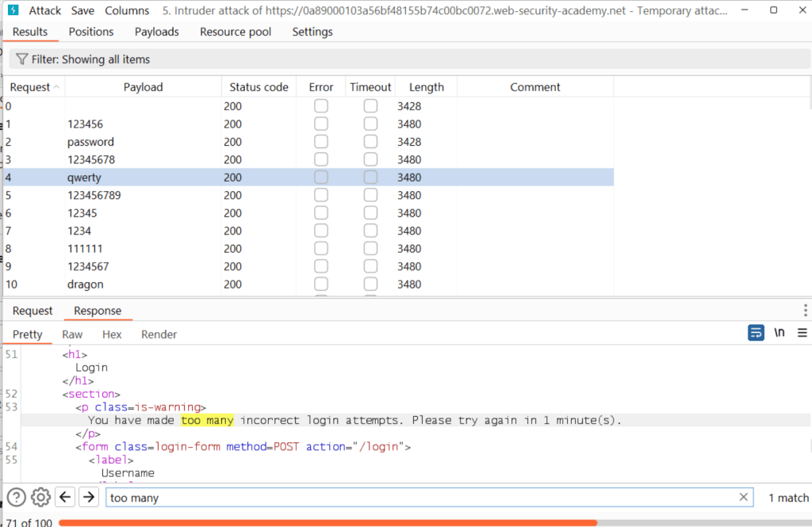The image size is (812, 527).
Task: Click the Burp Intruder lightning icon
Action: [x=13, y=10]
